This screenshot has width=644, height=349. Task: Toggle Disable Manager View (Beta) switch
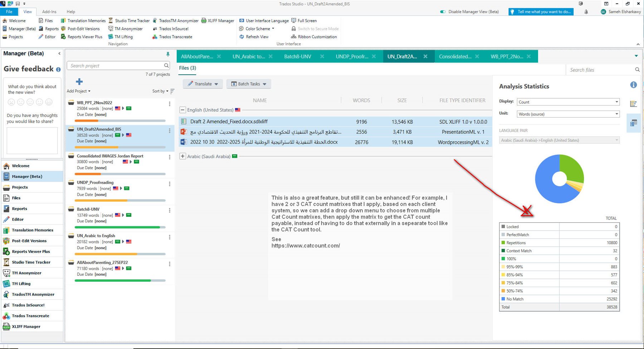(x=443, y=12)
